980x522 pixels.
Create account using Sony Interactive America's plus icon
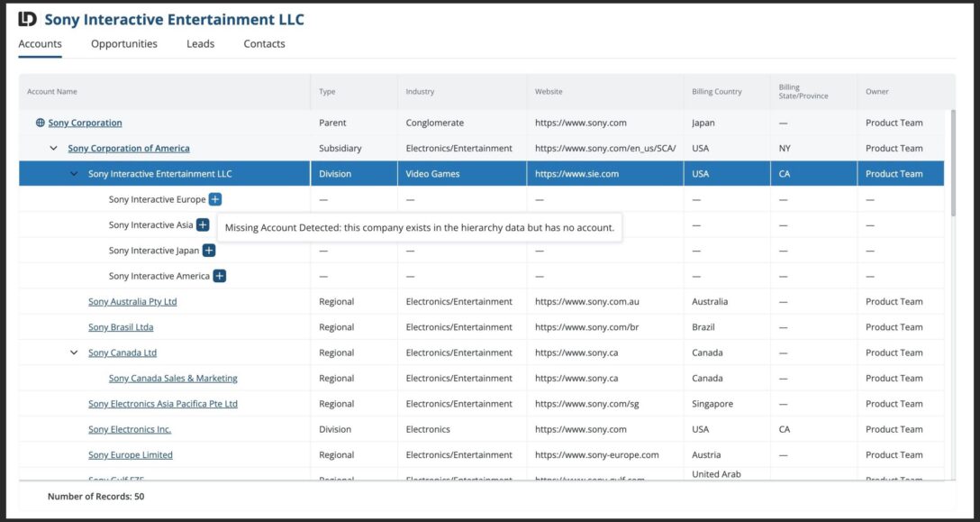click(219, 276)
